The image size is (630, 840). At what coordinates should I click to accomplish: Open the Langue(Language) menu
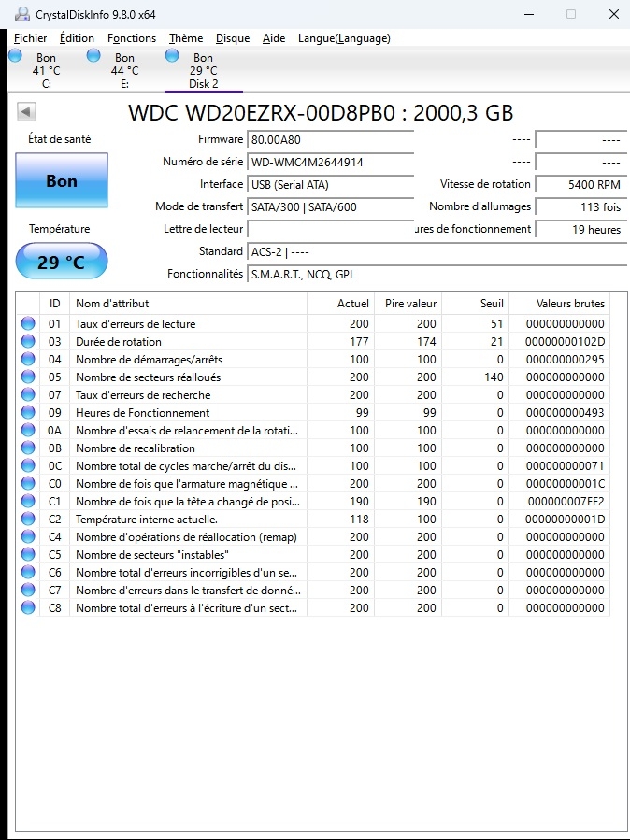click(344, 38)
